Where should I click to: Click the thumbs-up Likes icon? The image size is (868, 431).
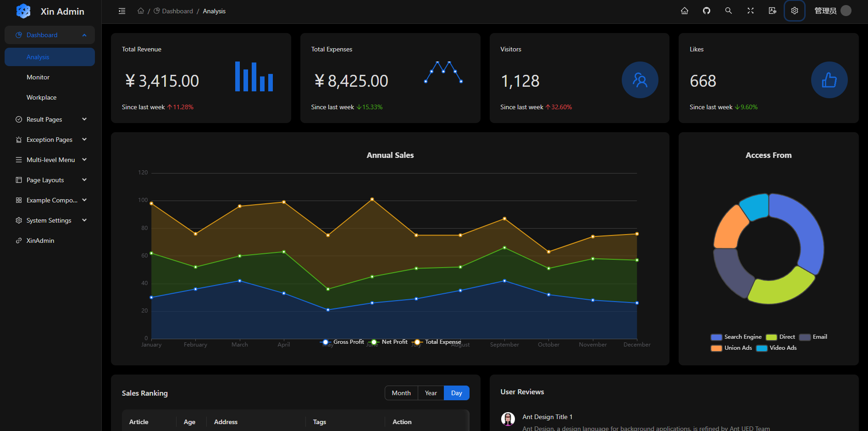[x=829, y=80]
